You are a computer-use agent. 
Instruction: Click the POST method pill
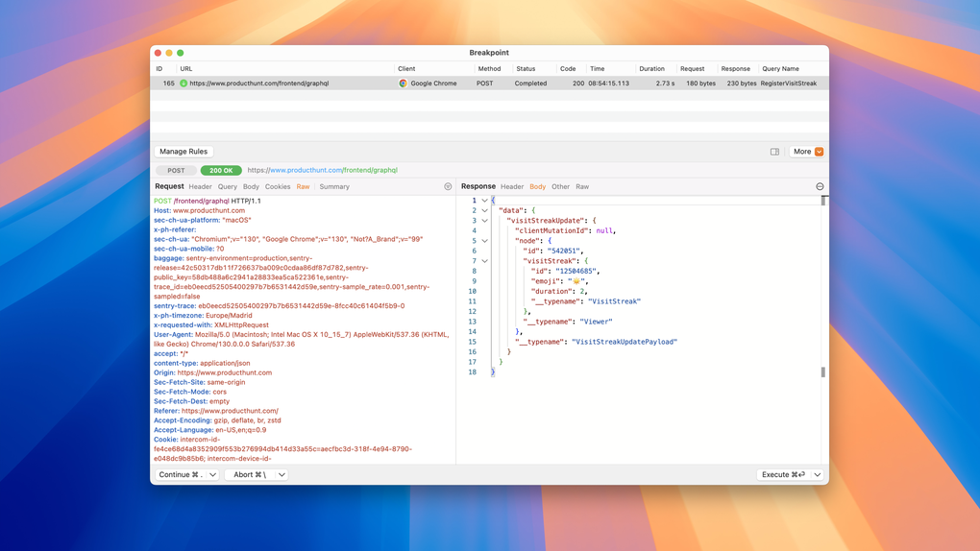click(176, 171)
